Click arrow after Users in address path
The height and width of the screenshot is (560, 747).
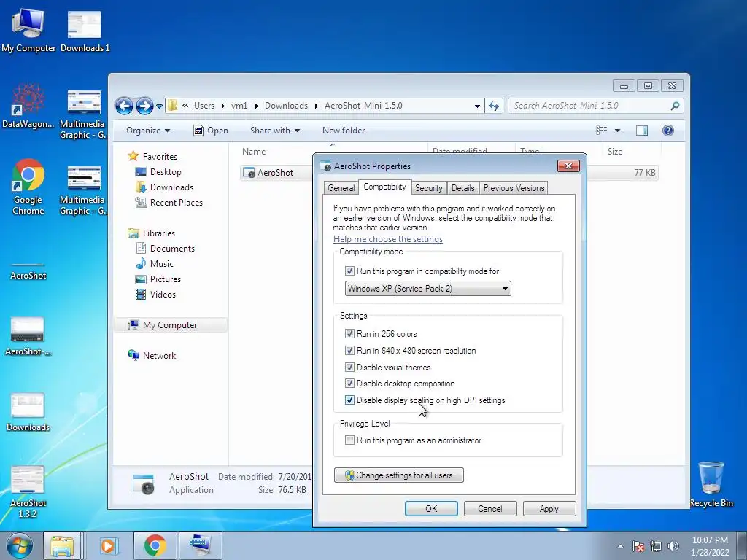click(x=222, y=106)
